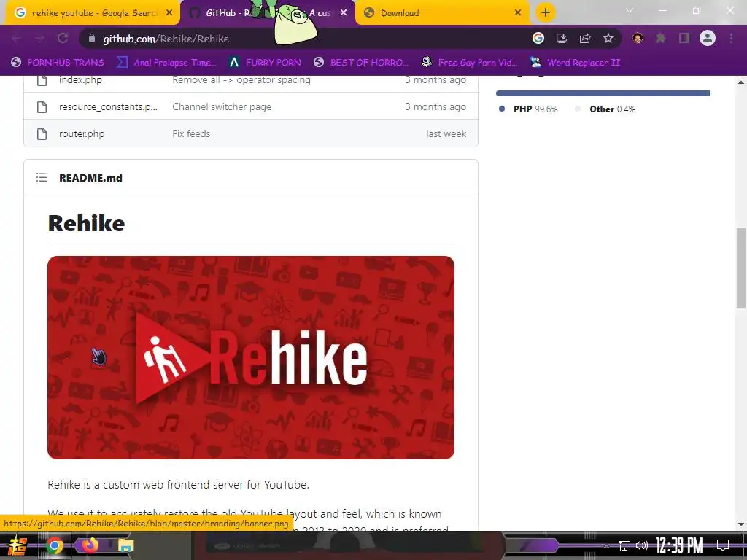747x560 pixels.
Task: Bookmark this page with star
Action: [608, 39]
